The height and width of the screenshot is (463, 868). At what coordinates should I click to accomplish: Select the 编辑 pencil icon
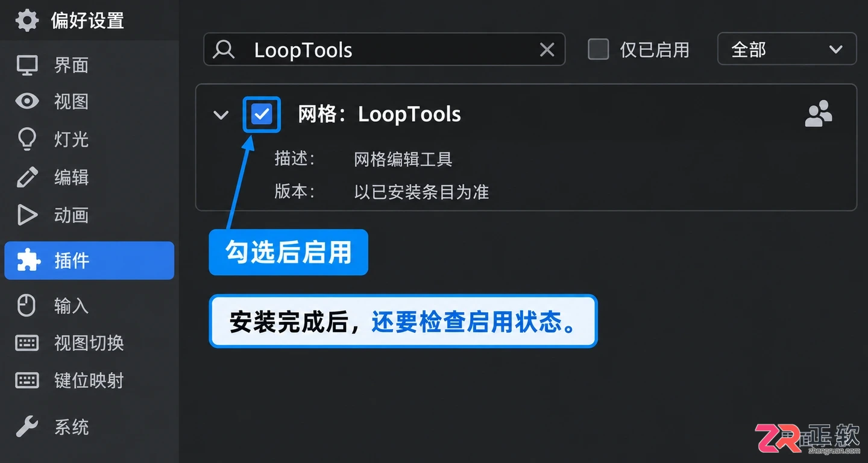click(x=27, y=177)
